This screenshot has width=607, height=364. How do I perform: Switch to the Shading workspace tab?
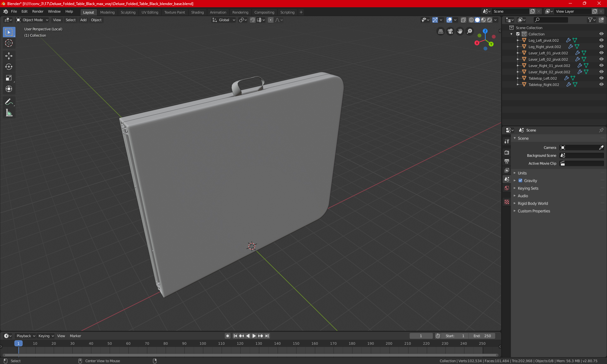(197, 12)
